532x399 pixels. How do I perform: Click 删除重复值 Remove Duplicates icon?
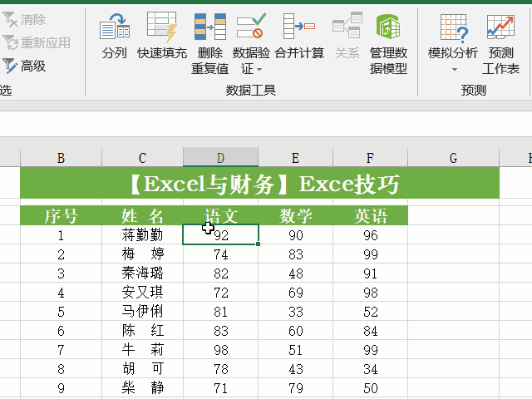click(210, 27)
